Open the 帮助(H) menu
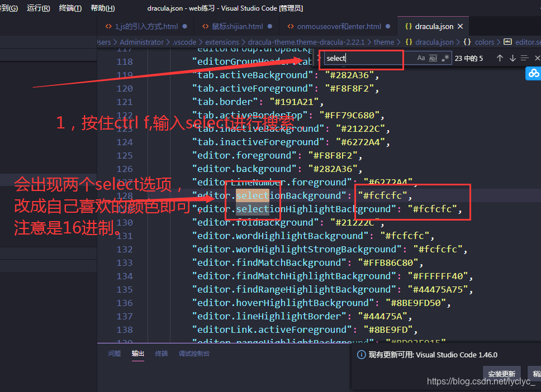This screenshot has width=541, height=392. click(102, 8)
